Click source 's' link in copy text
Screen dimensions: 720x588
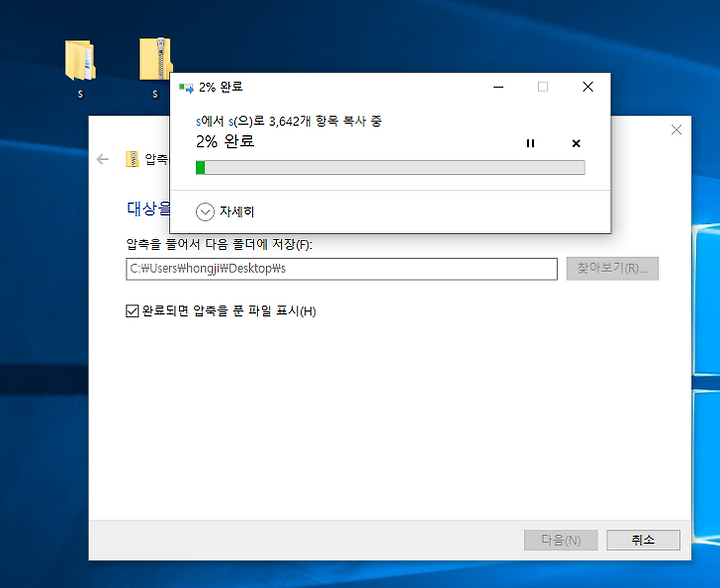pos(198,122)
